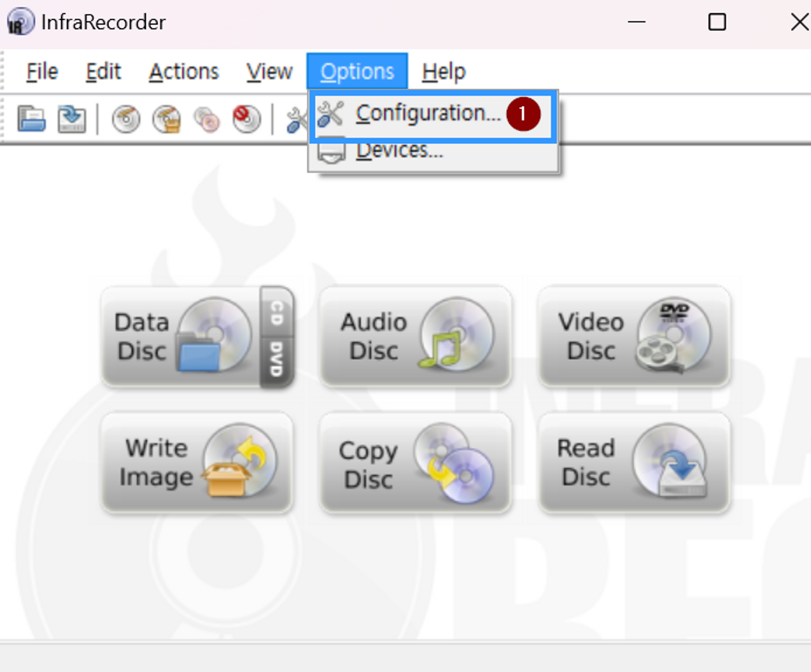This screenshot has height=672, width=811.
Task: Click the Copy Disc button
Action: click(x=416, y=463)
